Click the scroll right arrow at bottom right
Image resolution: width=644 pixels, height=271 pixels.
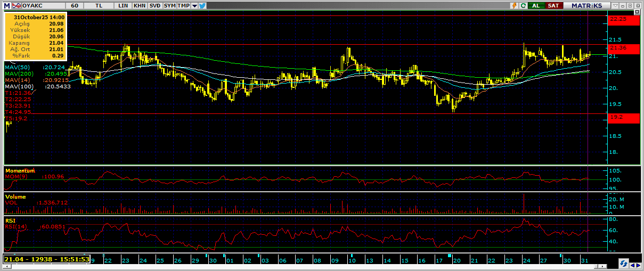pos(638,265)
